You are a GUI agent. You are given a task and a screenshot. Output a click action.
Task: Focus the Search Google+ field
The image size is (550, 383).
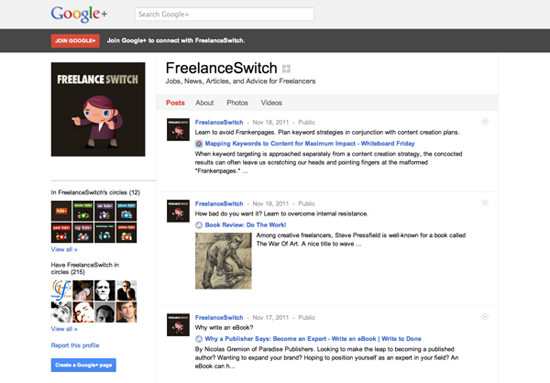click(x=224, y=14)
